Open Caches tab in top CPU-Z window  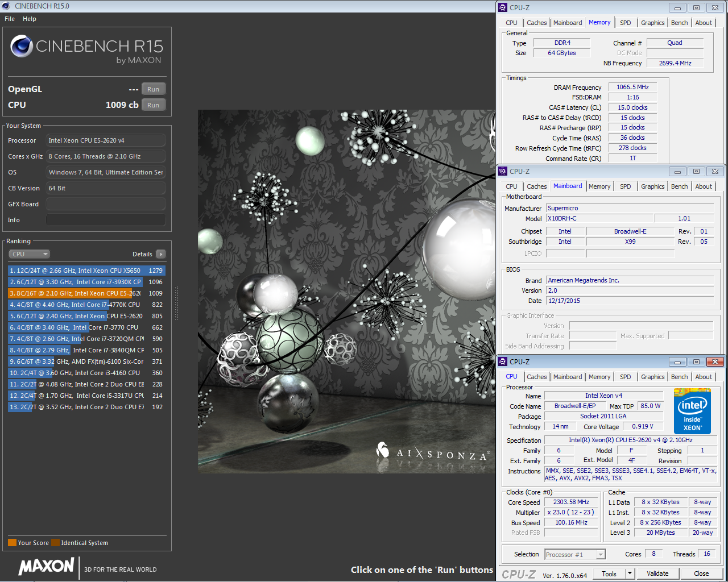[x=536, y=23]
